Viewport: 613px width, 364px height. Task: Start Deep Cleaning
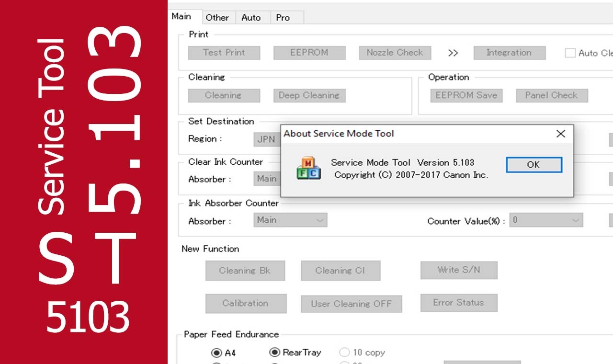pos(309,95)
